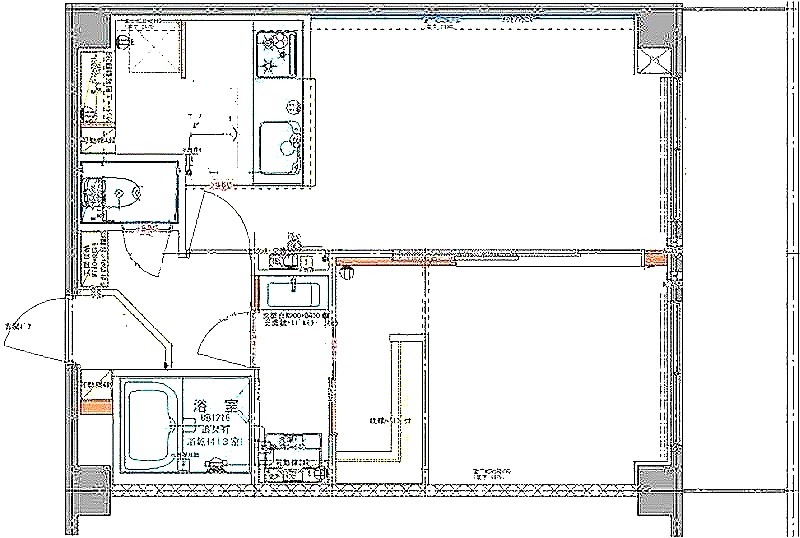
Task: Select the entrance door swing arc
Action: pyautogui.click(x=33, y=325)
